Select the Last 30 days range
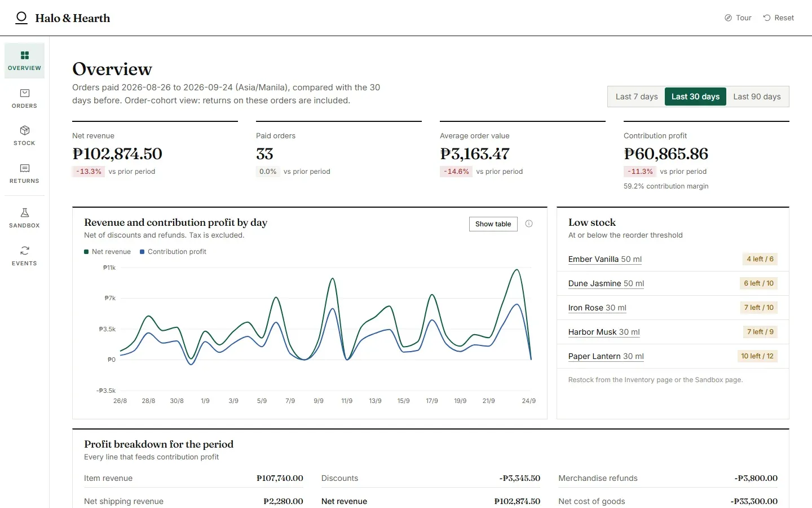The width and height of the screenshot is (812, 508). pyautogui.click(x=695, y=97)
